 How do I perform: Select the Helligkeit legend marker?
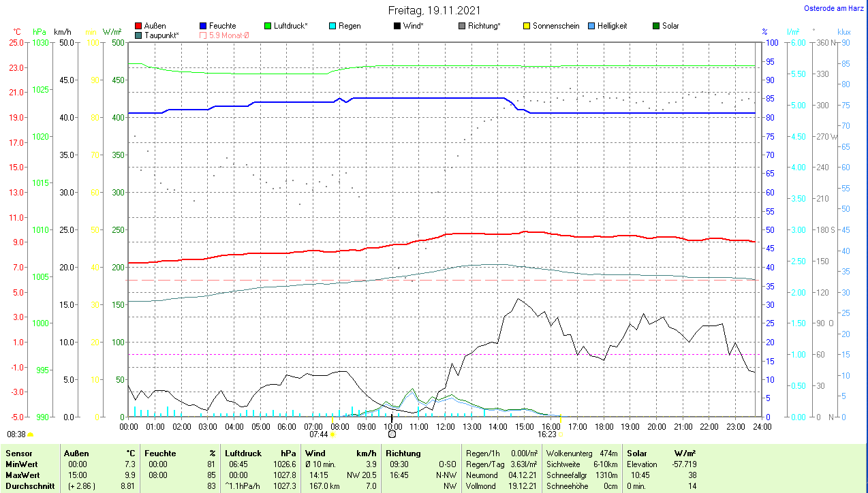591,26
